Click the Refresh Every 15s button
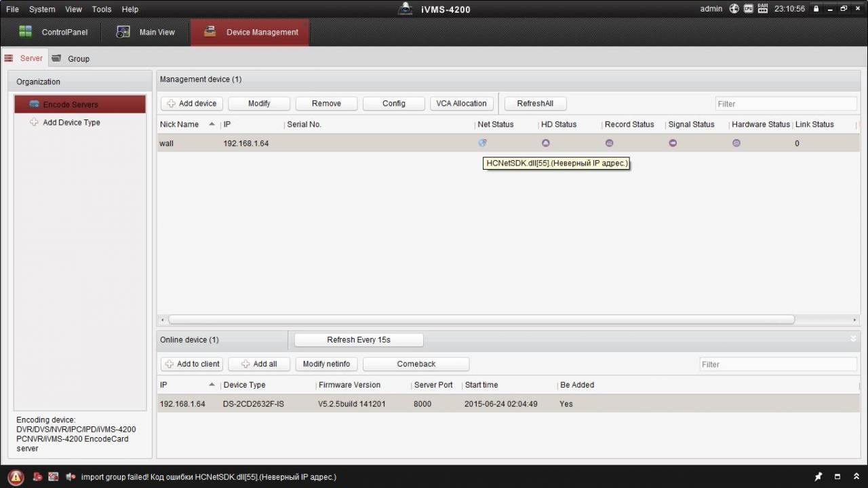This screenshot has height=488, width=868. 359,340
